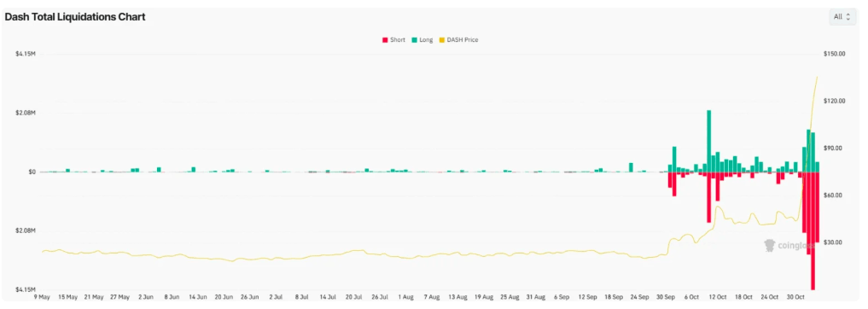Click the $120.00 right axis label
Image resolution: width=868 pixels, height=309 pixels.
tap(834, 101)
